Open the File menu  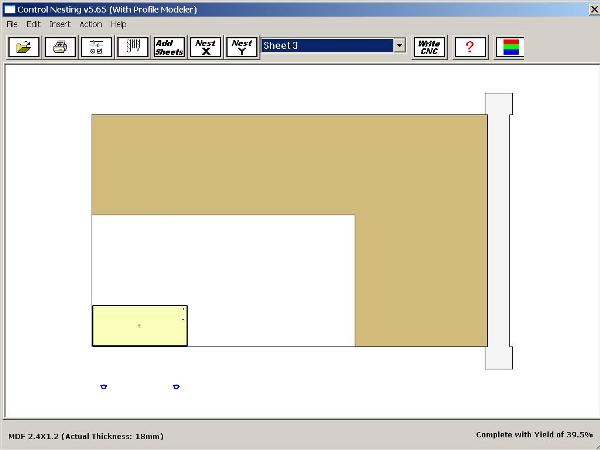[x=12, y=24]
